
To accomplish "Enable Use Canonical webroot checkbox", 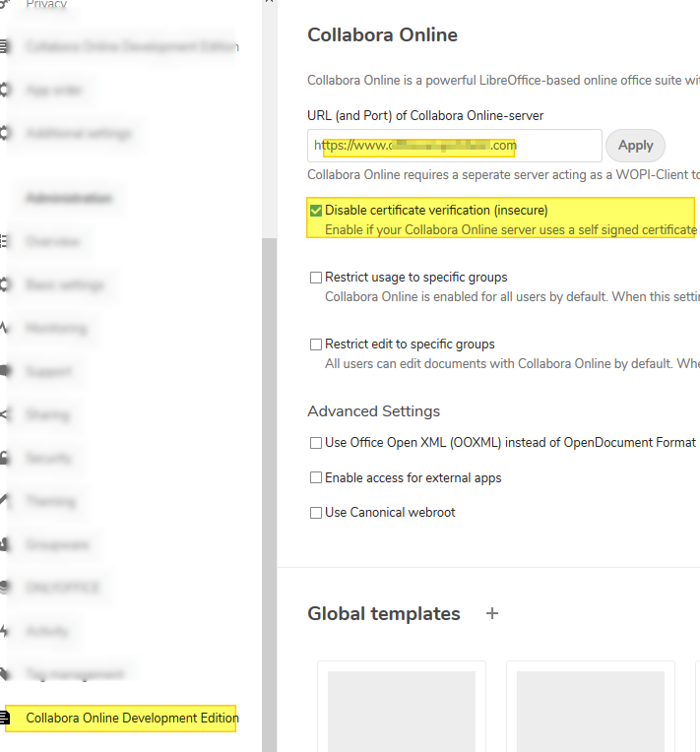I will point(316,513).
